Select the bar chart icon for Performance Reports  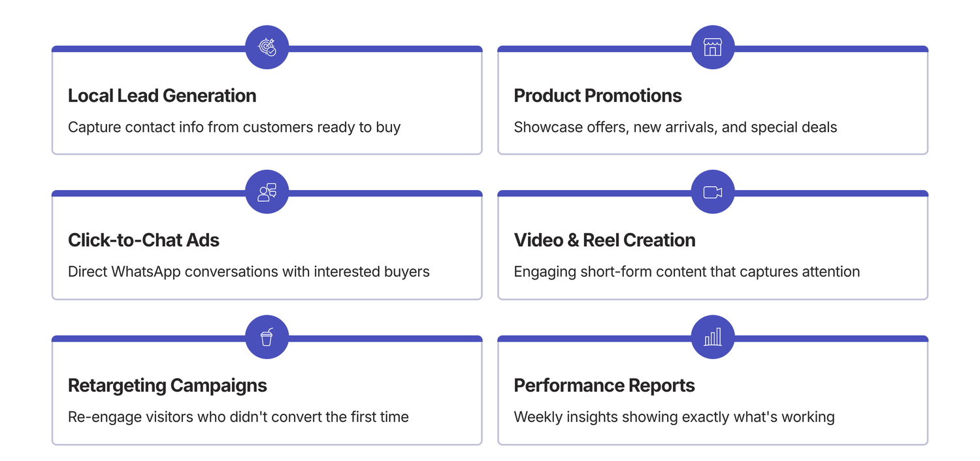pyautogui.click(x=712, y=337)
